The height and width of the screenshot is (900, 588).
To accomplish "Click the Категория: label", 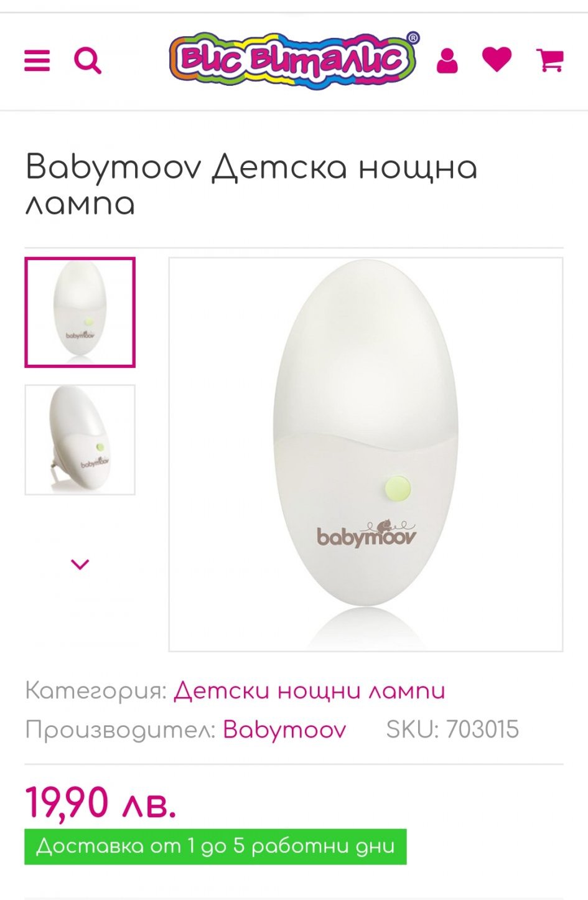I will click(96, 691).
